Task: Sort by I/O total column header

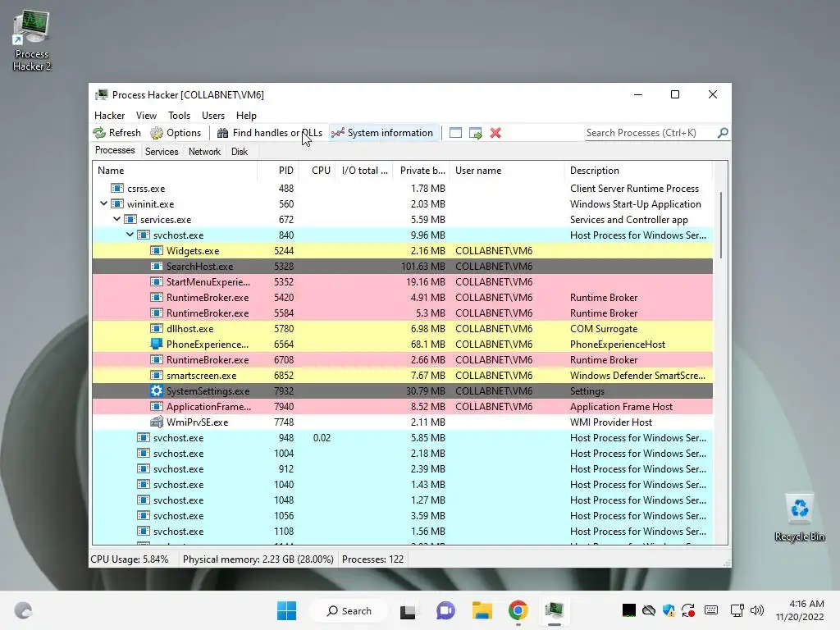Action: click(364, 171)
